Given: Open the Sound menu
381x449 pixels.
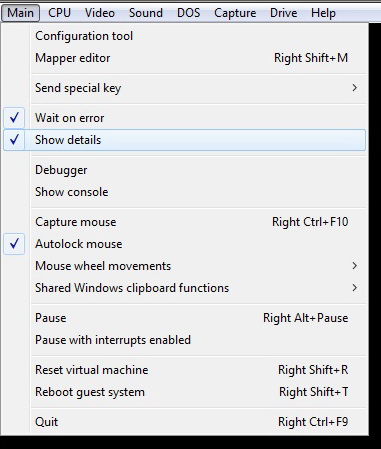Looking at the screenshot, I should [x=146, y=13].
